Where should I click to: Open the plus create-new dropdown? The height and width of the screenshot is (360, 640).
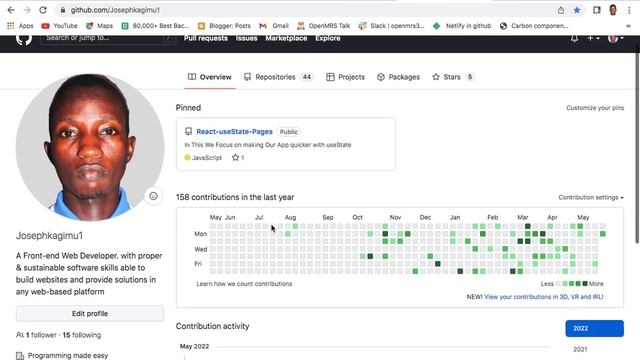coord(593,38)
